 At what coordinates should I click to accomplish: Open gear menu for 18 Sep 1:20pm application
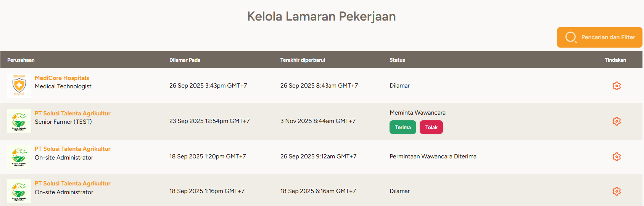coord(617,156)
